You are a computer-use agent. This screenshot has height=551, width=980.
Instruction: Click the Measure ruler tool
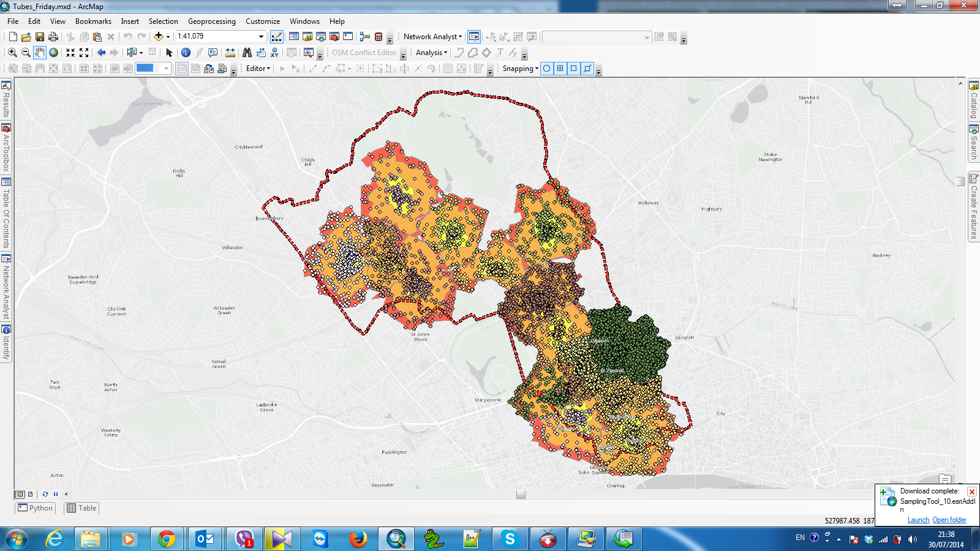click(x=230, y=53)
